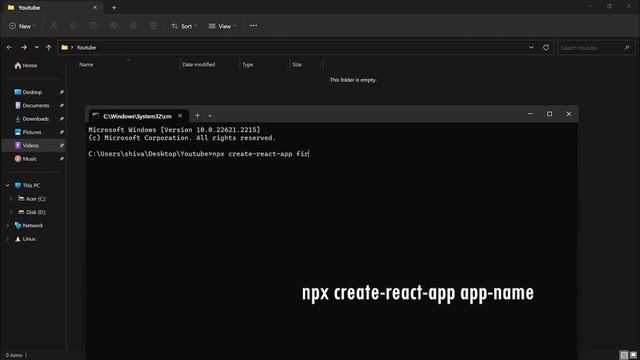Open Network in navigation pane
The height and width of the screenshot is (360, 640).
pyautogui.click(x=29, y=225)
